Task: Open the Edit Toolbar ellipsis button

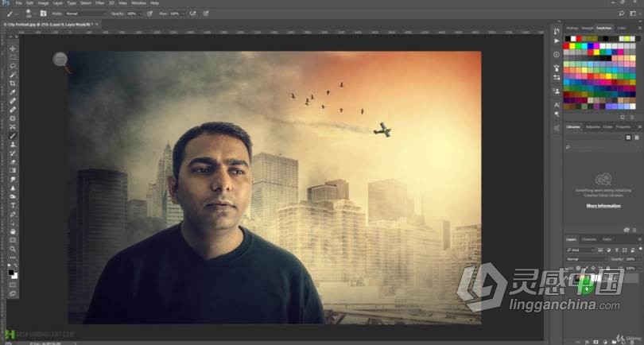Action: (x=13, y=257)
